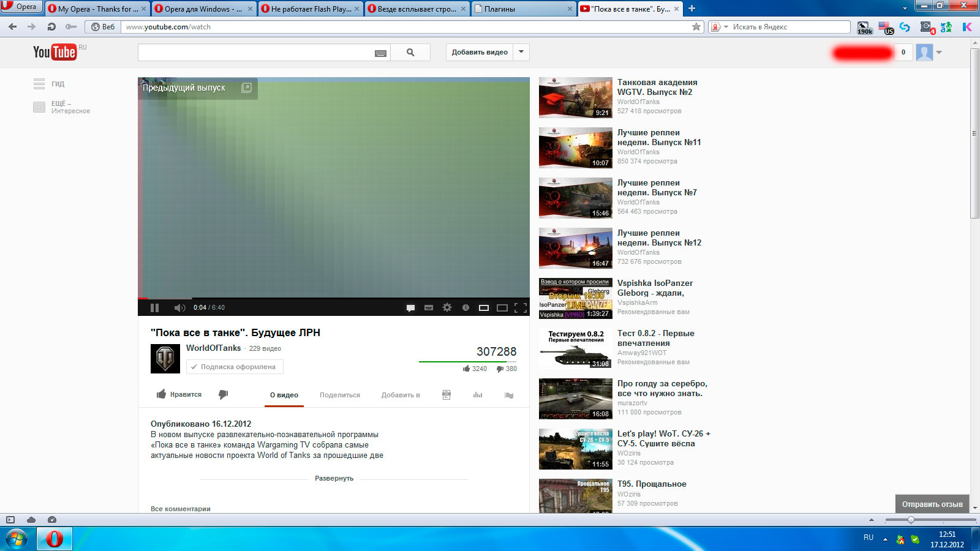980x551 pixels.
Task: Open the WorldOfTanks channel link
Action: tap(213, 348)
